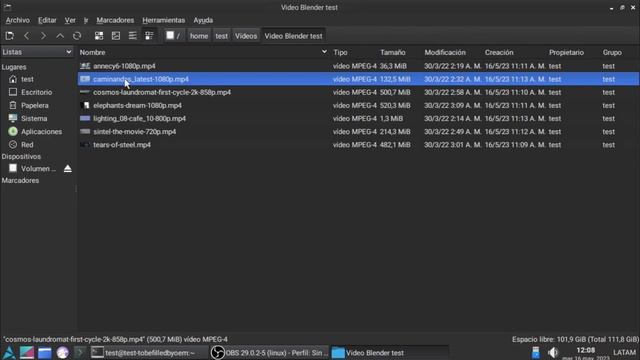This screenshot has height=360, width=640.
Task: Sort by the Nombre column header
Action: click(x=92, y=52)
